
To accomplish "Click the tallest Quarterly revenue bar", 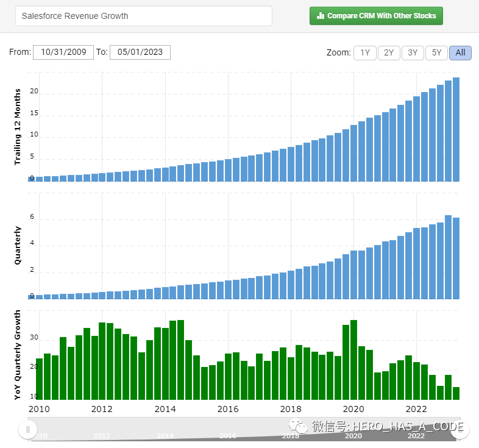I will tap(448, 257).
